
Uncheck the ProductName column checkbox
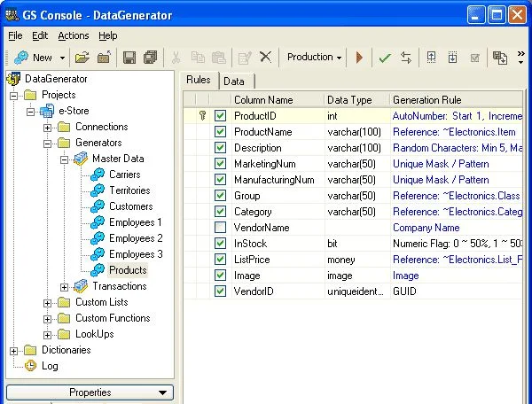(220, 132)
